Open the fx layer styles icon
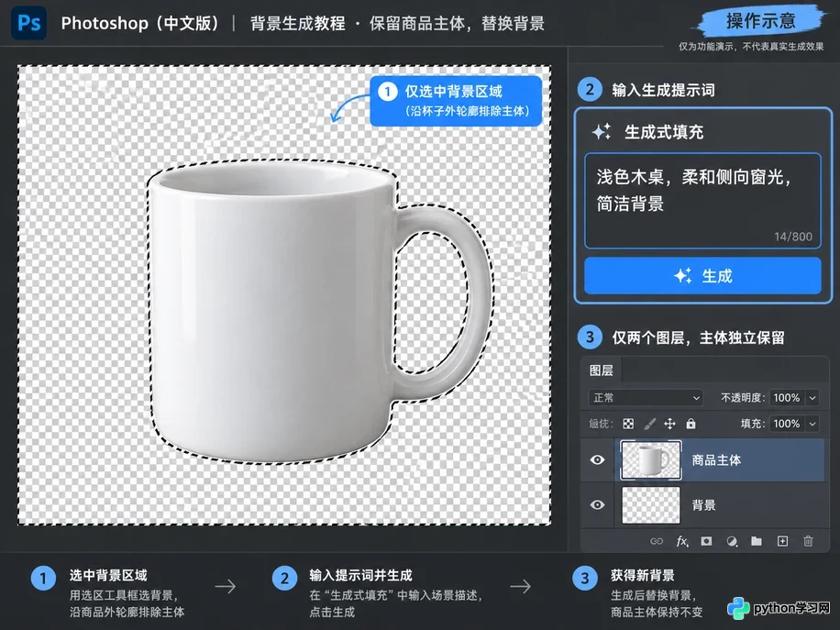Screen dimensions: 840x630 682,541
